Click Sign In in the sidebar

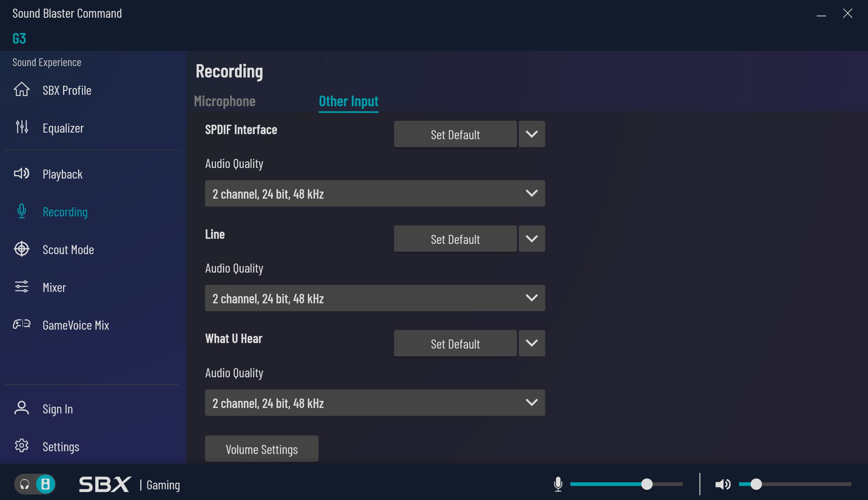pyautogui.click(x=57, y=409)
